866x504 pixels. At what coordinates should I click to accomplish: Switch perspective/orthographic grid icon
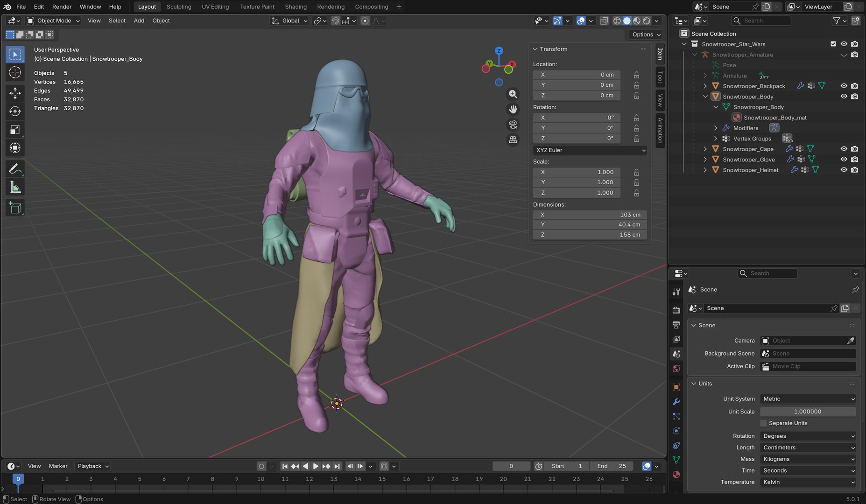tap(513, 140)
